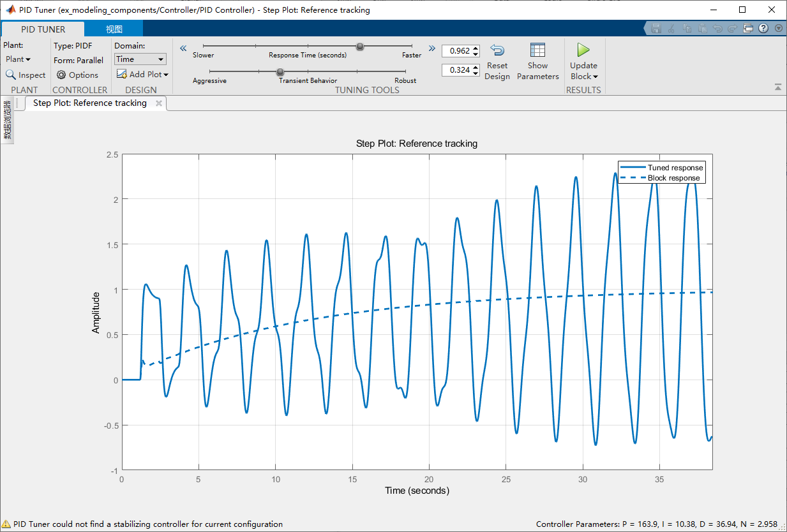Click the switch windows icon in toolbar
The image size is (787, 532).
(x=748, y=28)
